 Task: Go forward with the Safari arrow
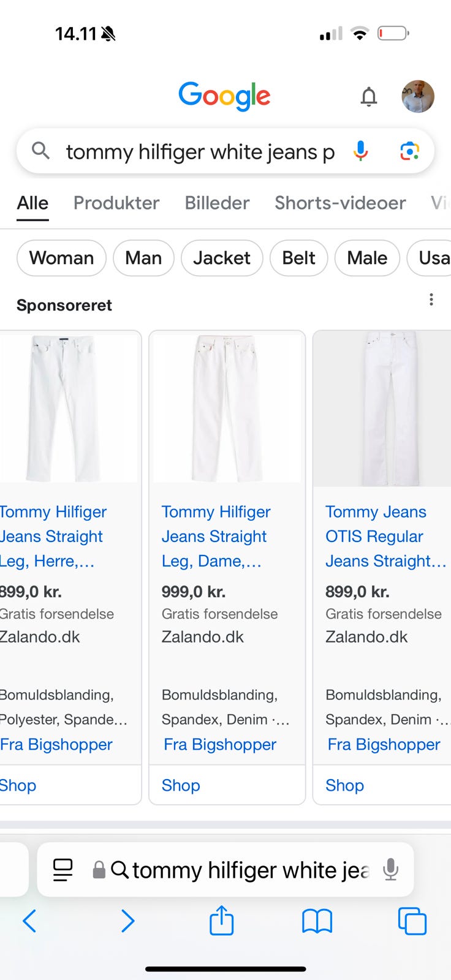coord(127,921)
